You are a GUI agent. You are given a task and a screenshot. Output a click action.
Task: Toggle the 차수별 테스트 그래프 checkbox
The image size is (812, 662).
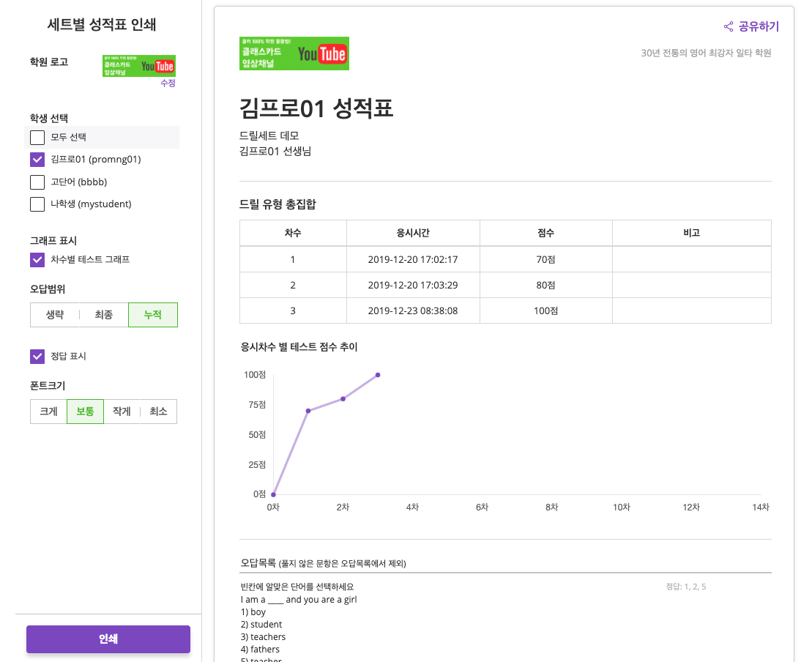[x=37, y=260]
